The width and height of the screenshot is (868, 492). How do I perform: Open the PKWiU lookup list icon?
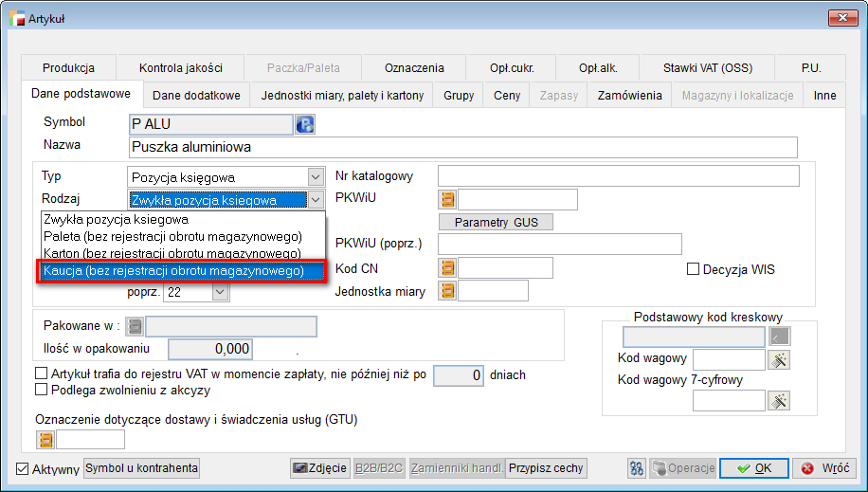pos(447,199)
